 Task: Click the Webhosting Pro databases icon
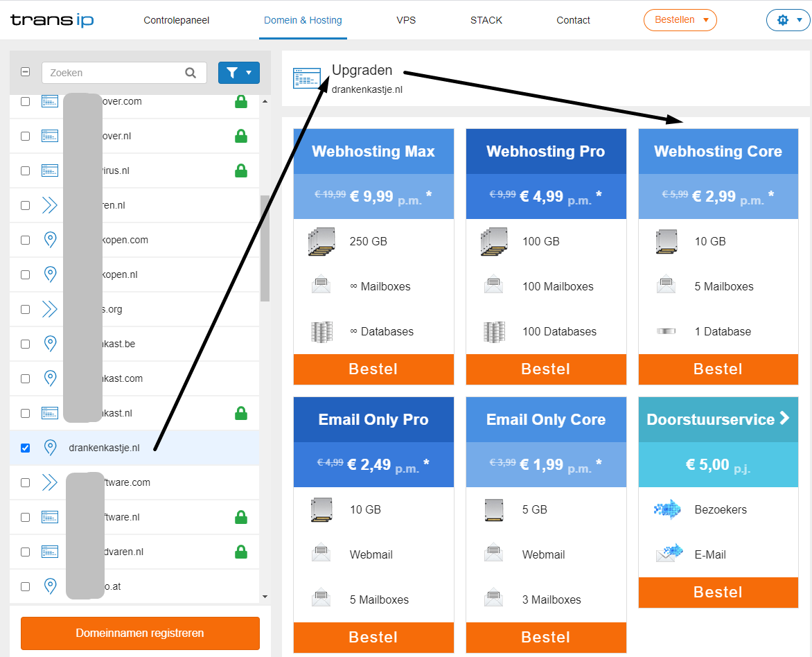pyautogui.click(x=494, y=331)
